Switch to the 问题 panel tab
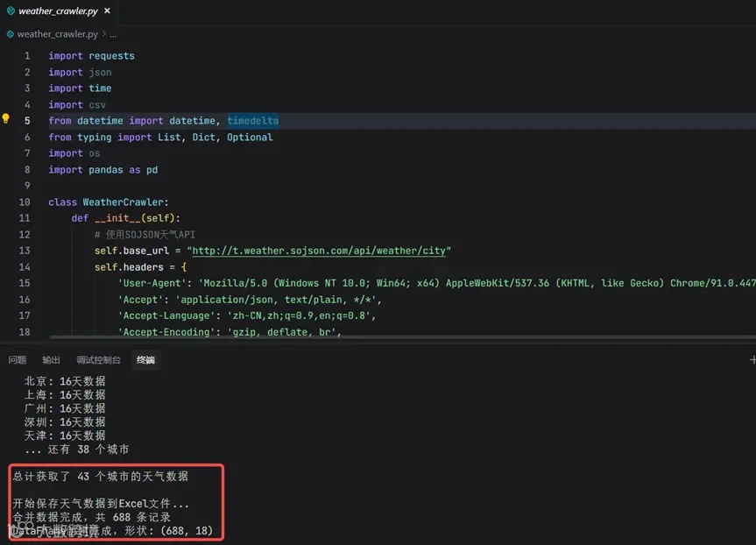Screen dimensions: 756x545 (x=18, y=360)
